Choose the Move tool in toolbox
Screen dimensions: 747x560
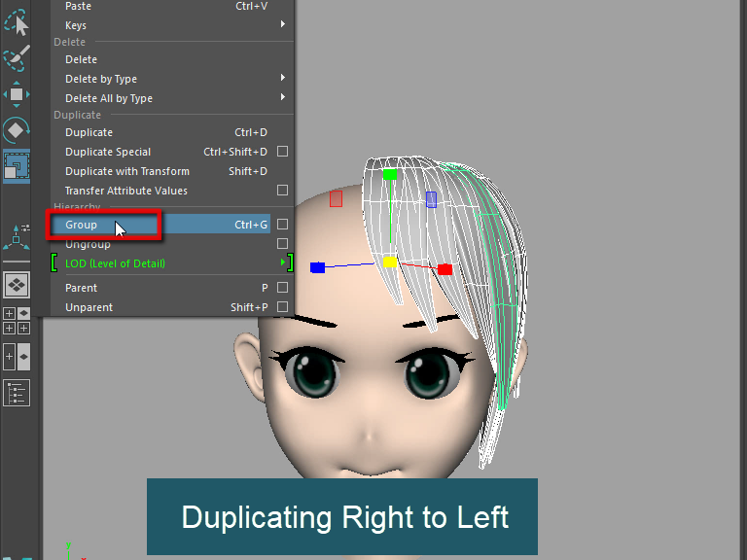(17, 95)
